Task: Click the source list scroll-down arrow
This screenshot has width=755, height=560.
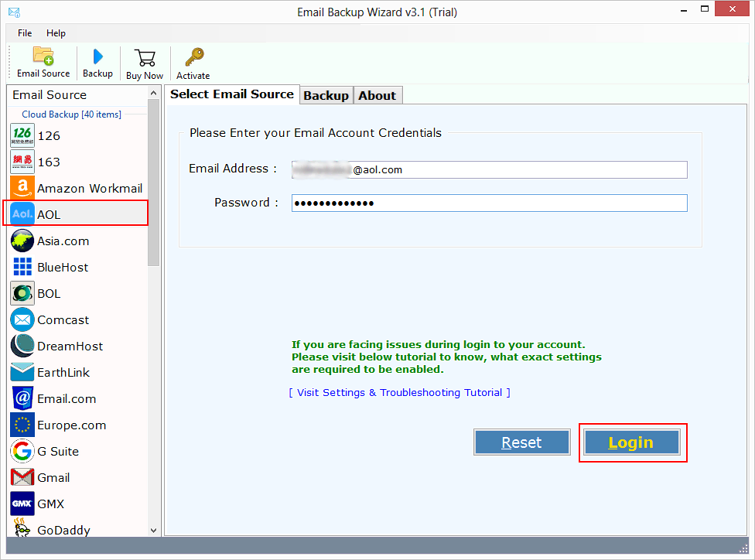Action: [x=154, y=530]
